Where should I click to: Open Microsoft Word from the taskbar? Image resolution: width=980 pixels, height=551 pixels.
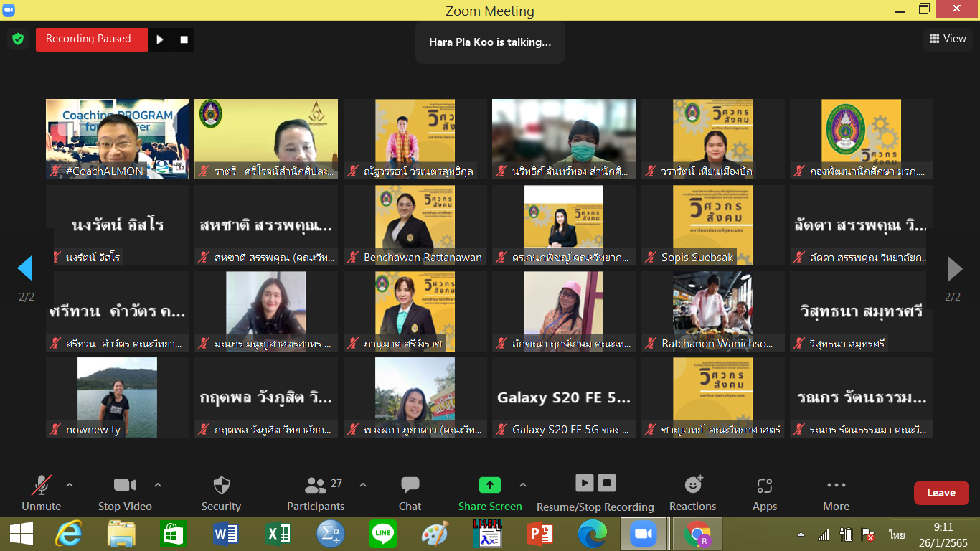[226, 534]
